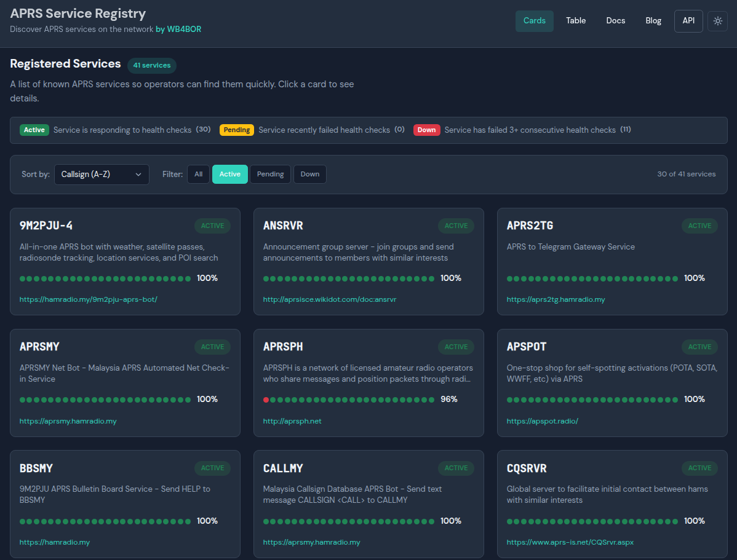Visit the hamradio.my/9m2pju-aprs-bot/ link
The height and width of the screenshot is (560, 737).
pyautogui.click(x=89, y=299)
